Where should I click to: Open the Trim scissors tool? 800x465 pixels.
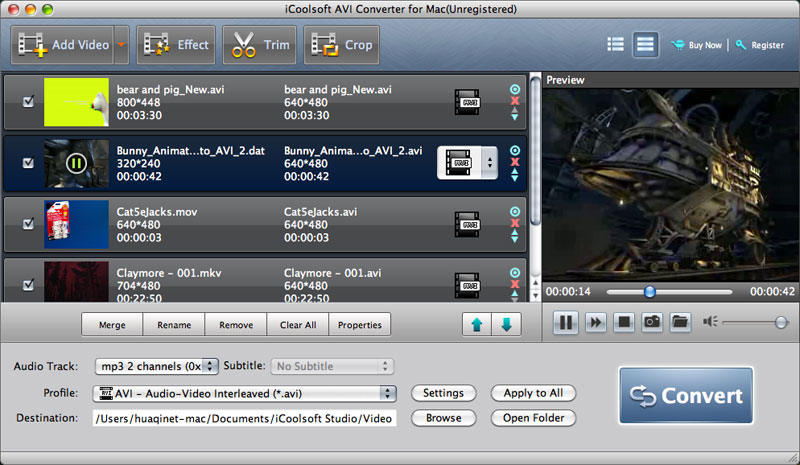tap(260, 44)
